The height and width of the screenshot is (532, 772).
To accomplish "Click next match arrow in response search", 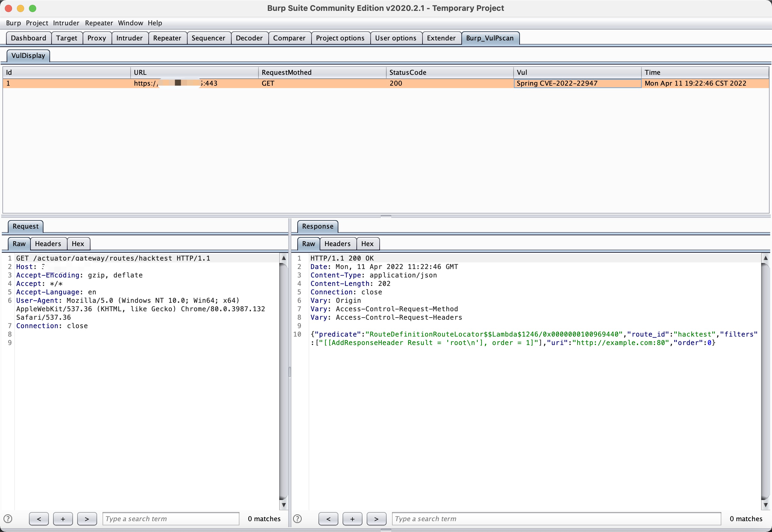I will (376, 519).
